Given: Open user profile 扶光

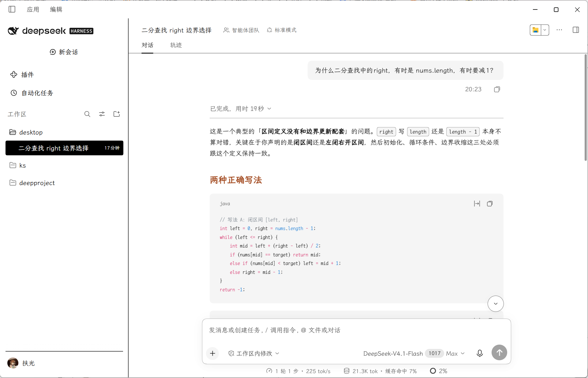Looking at the screenshot, I should (x=21, y=363).
